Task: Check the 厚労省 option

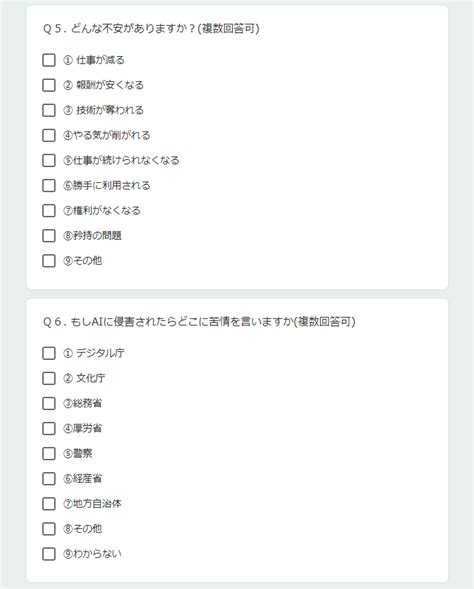Action: tap(49, 429)
